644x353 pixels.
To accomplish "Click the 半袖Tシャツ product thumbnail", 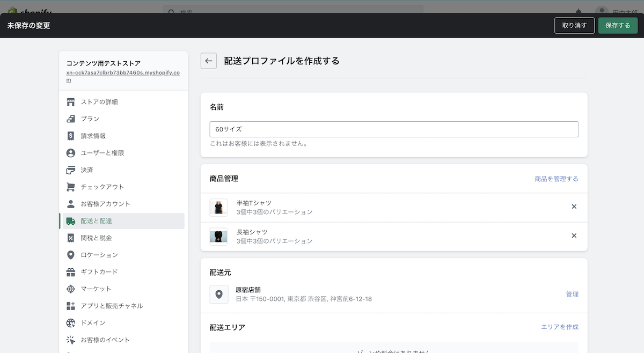I will 218,207.
